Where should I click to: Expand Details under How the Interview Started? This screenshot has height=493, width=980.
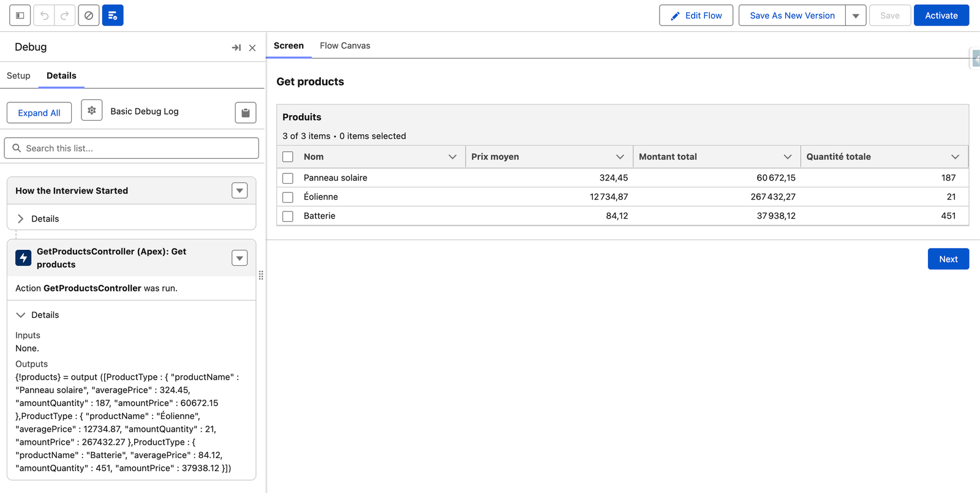point(21,219)
